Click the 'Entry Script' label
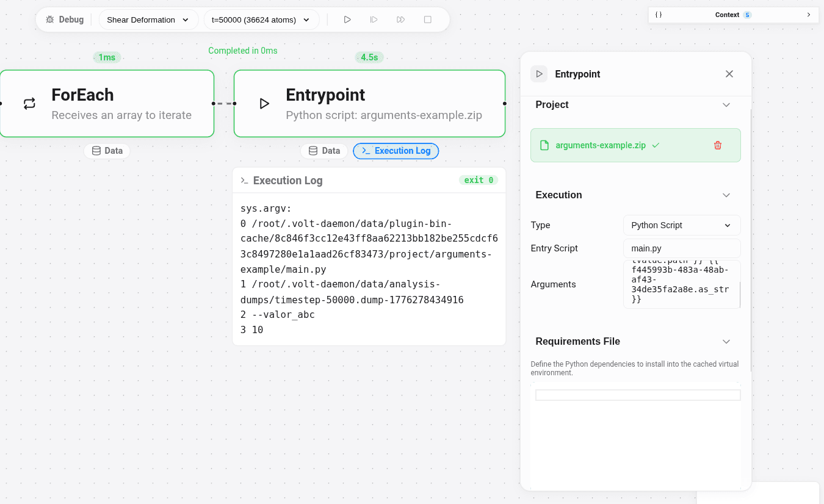The image size is (824, 504). (x=554, y=248)
